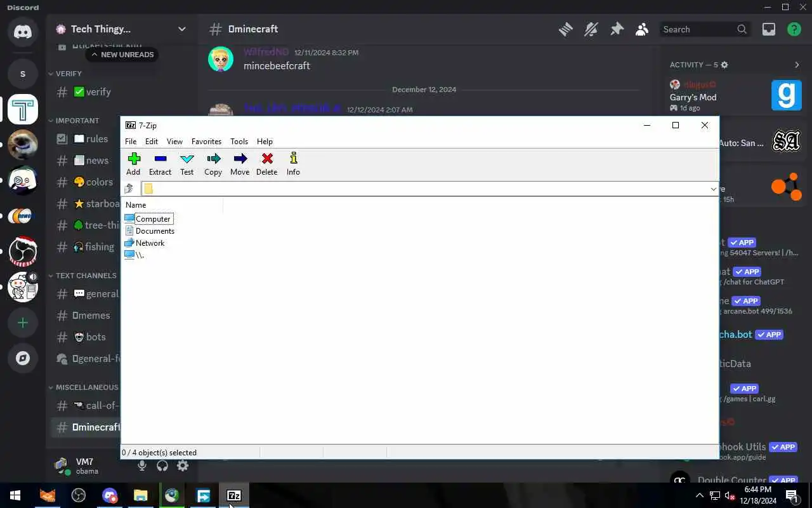Click the Test archive icon in 7-Zip
This screenshot has width=812, height=508.
coord(187,164)
